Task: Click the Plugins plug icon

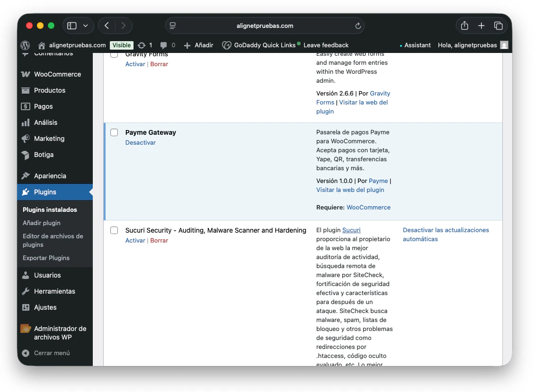Action: (x=26, y=192)
